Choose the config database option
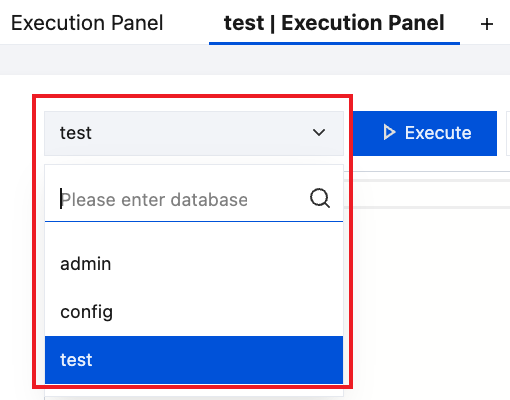The height and width of the screenshot is (400, 510). click(194, 312)
